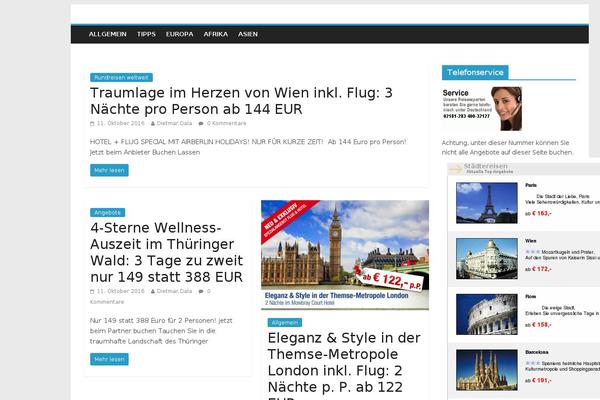Click the Telefonservice widget heading
600x400 pixels.
point(475,72)
